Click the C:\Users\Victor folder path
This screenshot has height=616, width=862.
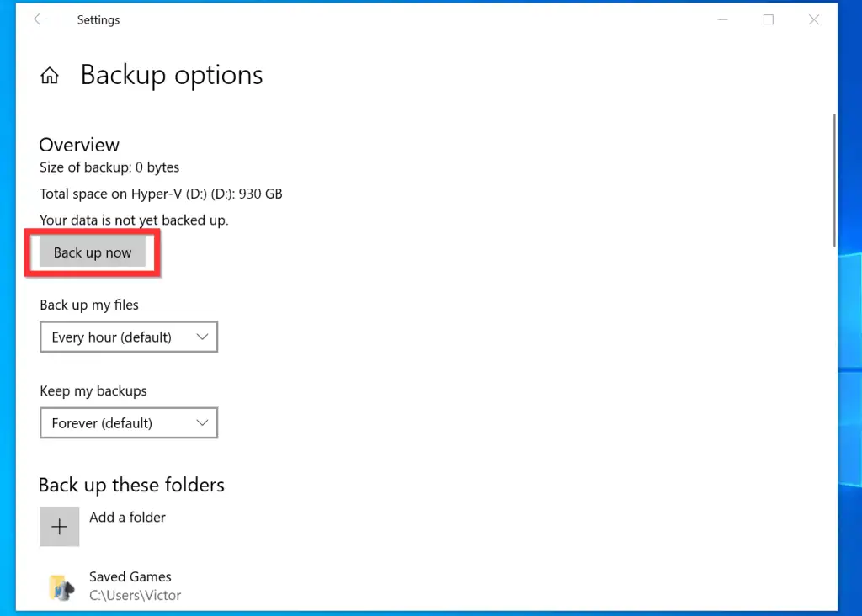click(136, 596)
